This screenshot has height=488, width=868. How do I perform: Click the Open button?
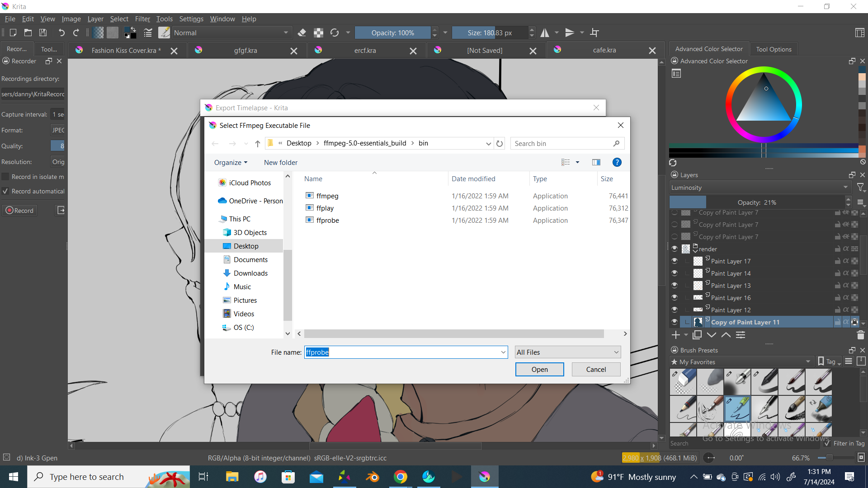pos(539,369)
